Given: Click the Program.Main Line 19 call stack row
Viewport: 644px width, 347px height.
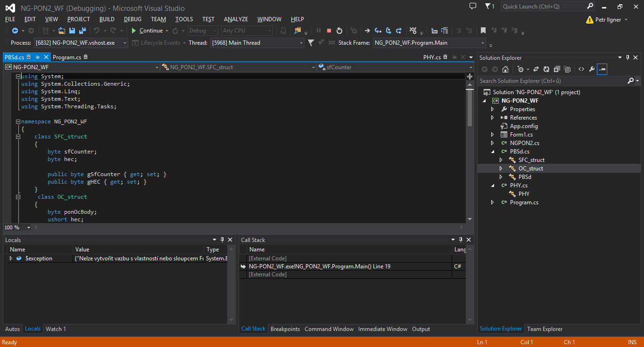Looking at the screenshot, I should click(x=353, y=266).
